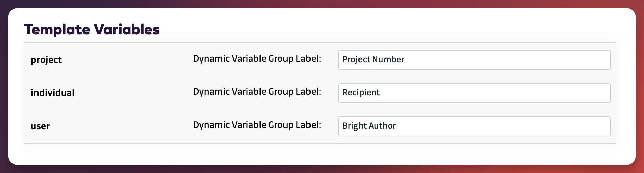The height and width of the screenshot is (173, 644).
Task: Click the word "Variables" in the heading
Action: (127, 30)
